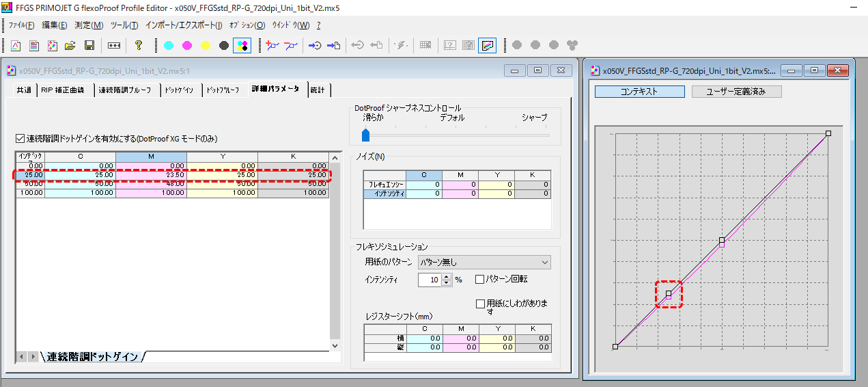The width and height of the screenshot is (868, 387).
Task: Click the measurement device toolbar icon
Action: [114, 45]
